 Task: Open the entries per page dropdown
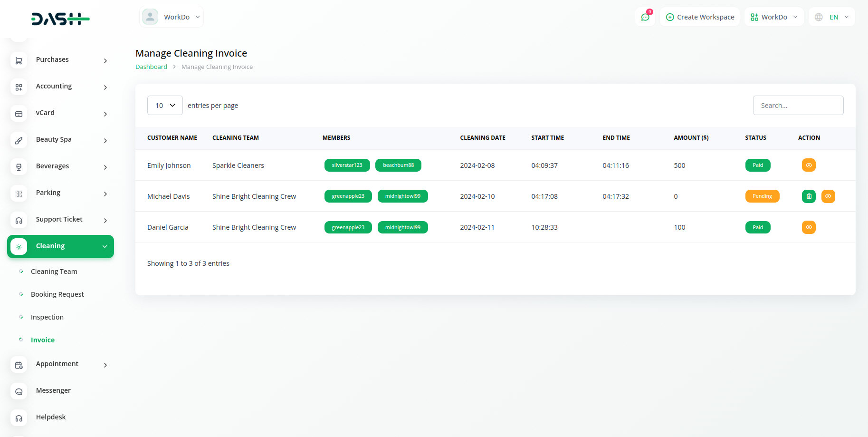[165, 106]
